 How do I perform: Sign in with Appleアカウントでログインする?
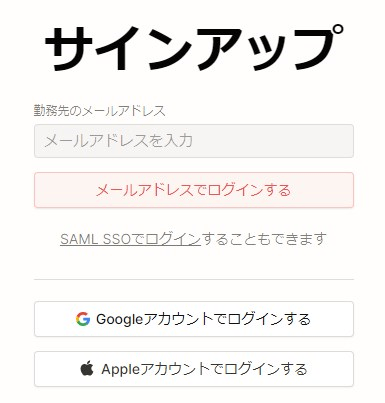coord(194,369)
